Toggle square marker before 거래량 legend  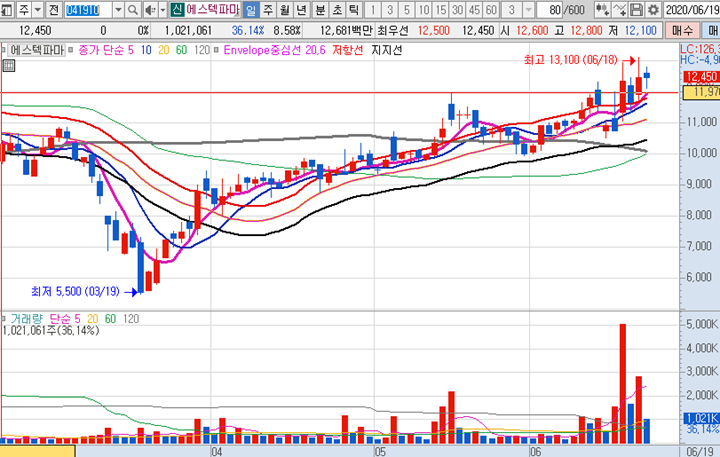pyautogui.click(x=3, y=318)
